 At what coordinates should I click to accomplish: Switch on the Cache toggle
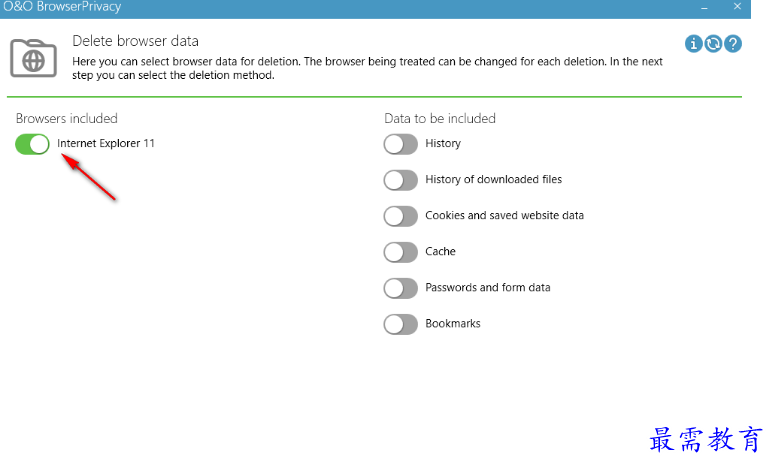[x=401, y=252]
